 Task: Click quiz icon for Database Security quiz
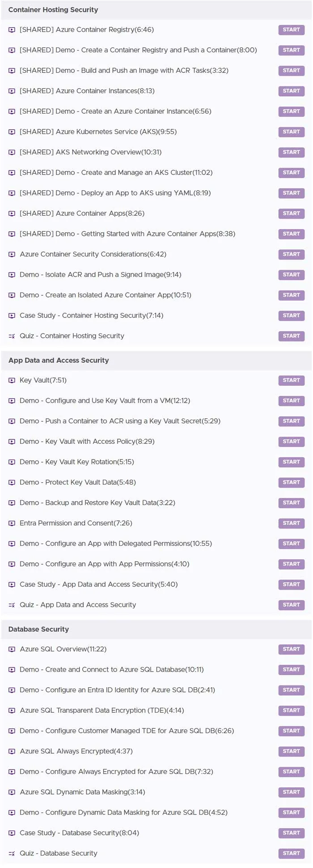coord(12,854)
